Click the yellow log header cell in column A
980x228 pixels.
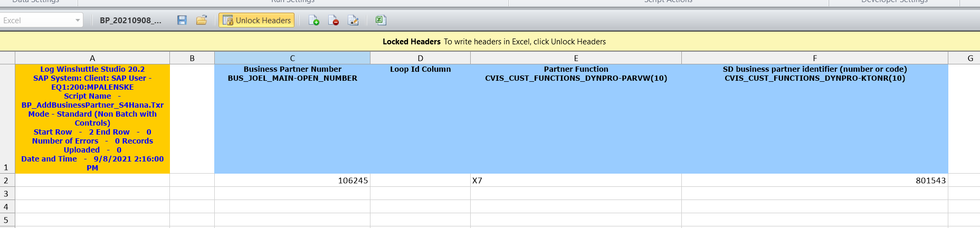(x=92, y=119)
